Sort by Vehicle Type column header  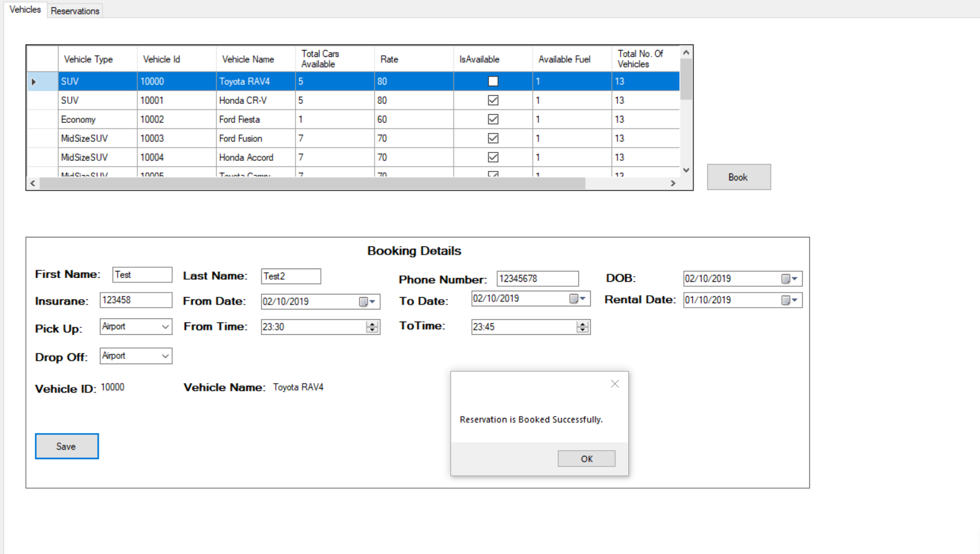[97, 59]
